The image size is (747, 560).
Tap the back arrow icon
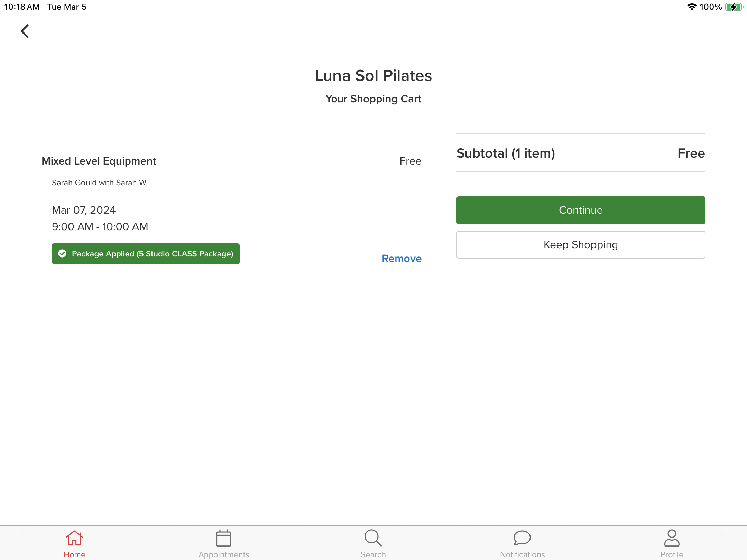pos(25,31)
